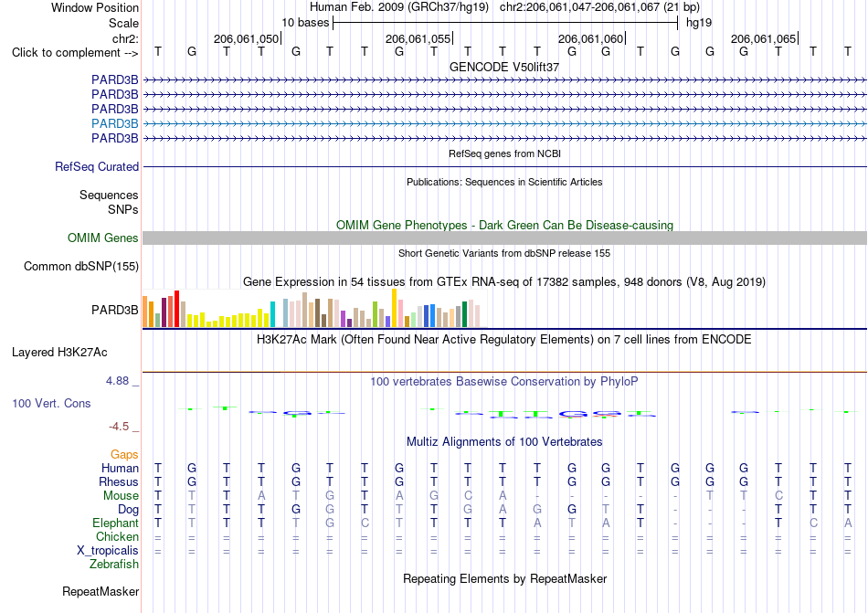
Task: Click the orange Gaps label
Action: pos(124,454)
